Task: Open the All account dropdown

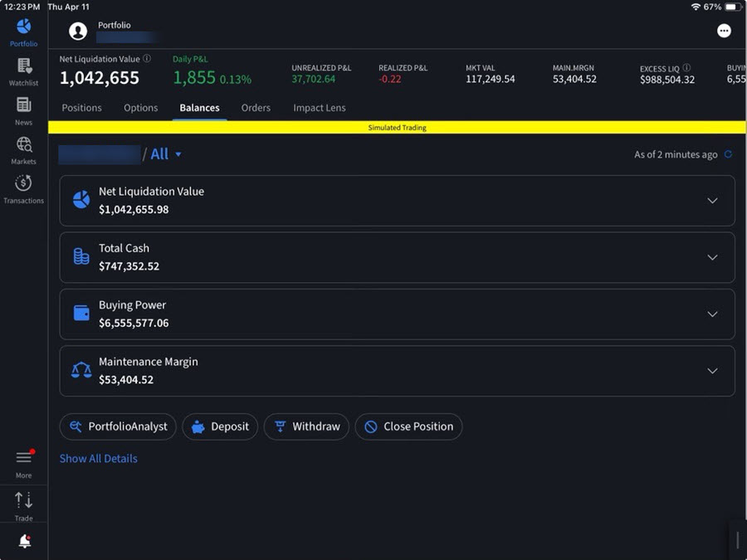Action: pyautogui.click(x=166, y=154)
